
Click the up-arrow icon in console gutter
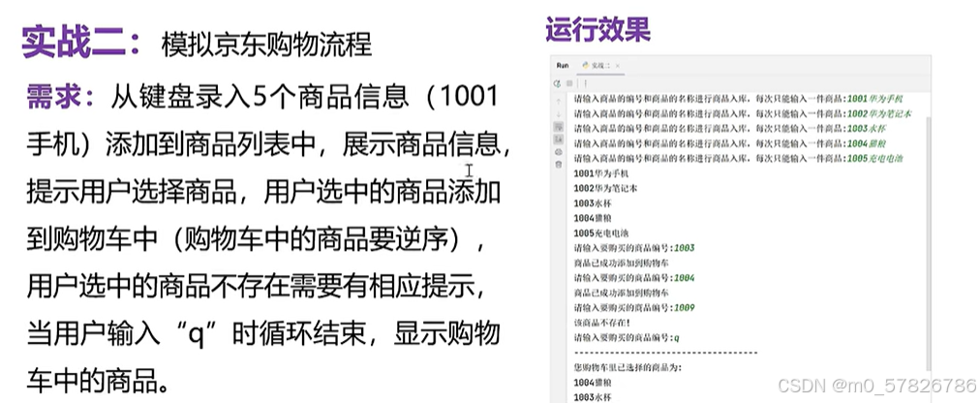point(558,101)
